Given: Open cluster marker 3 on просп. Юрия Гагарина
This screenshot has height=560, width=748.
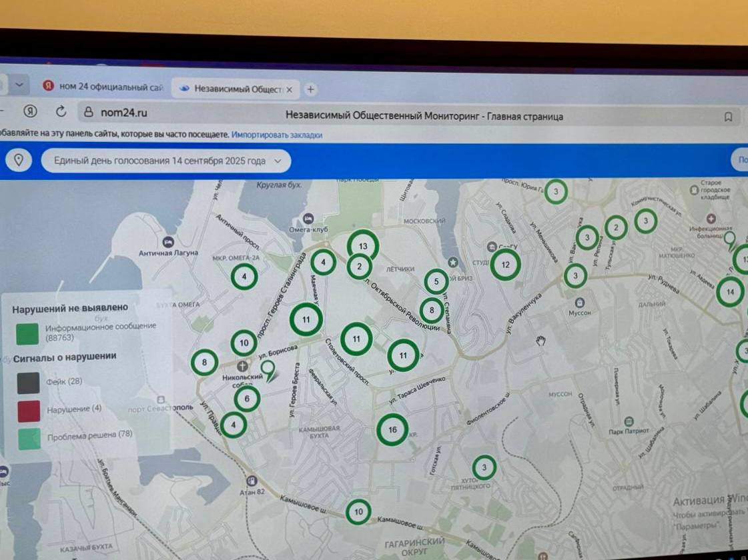Looking at the screenshot, I should [556, 191].
